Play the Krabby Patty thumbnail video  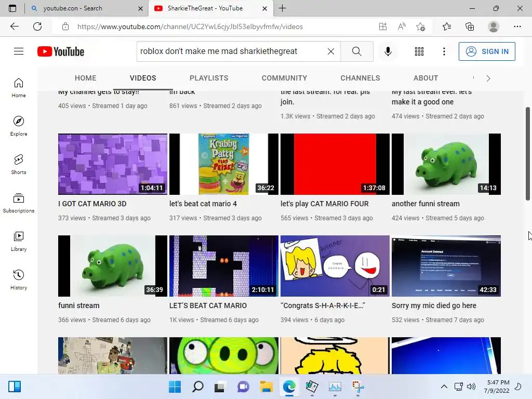tap(223, 164)
